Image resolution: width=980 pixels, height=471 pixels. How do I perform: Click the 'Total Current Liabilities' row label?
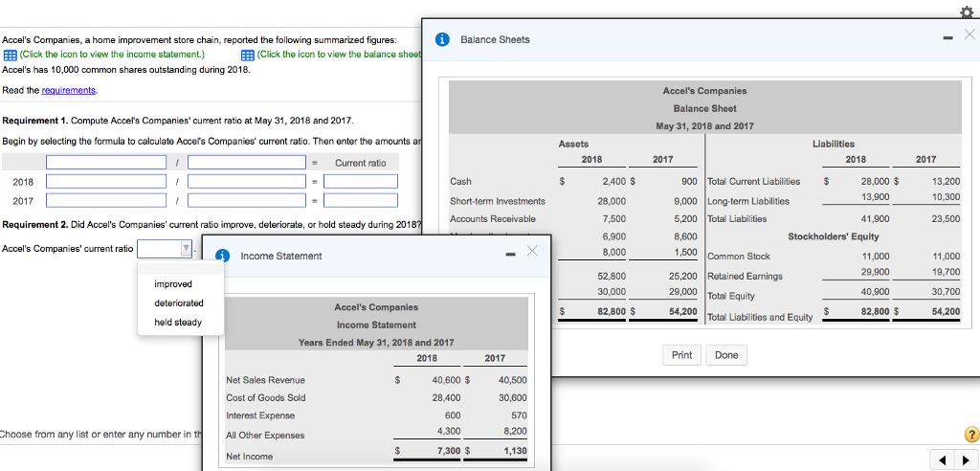click(754, 181)
